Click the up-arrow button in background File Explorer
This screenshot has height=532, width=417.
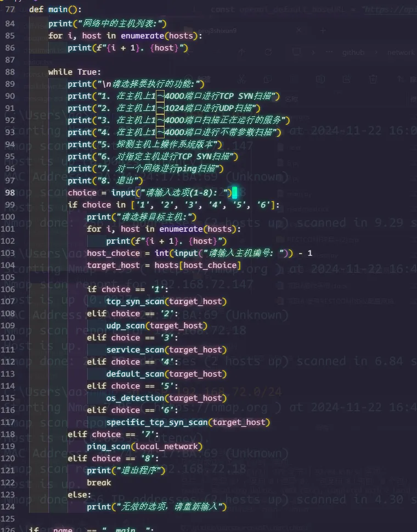coord(241,52)
